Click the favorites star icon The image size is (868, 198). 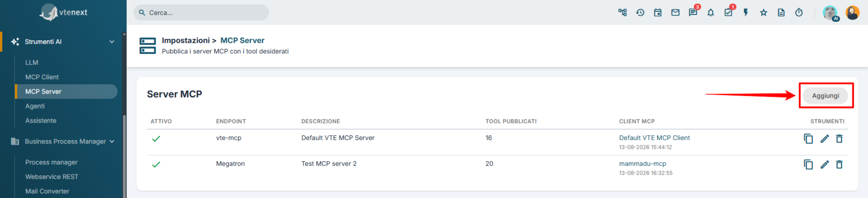764,12
